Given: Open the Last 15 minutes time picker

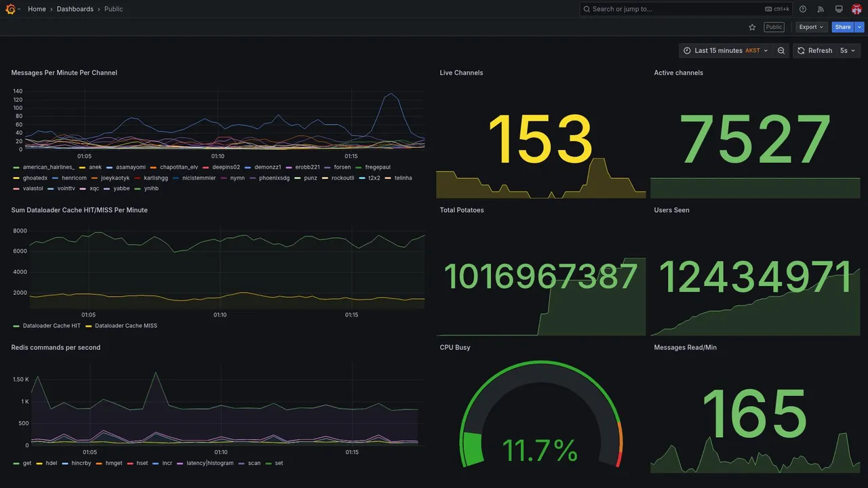Looking at the screenshot, I should [x=726, y=51].
